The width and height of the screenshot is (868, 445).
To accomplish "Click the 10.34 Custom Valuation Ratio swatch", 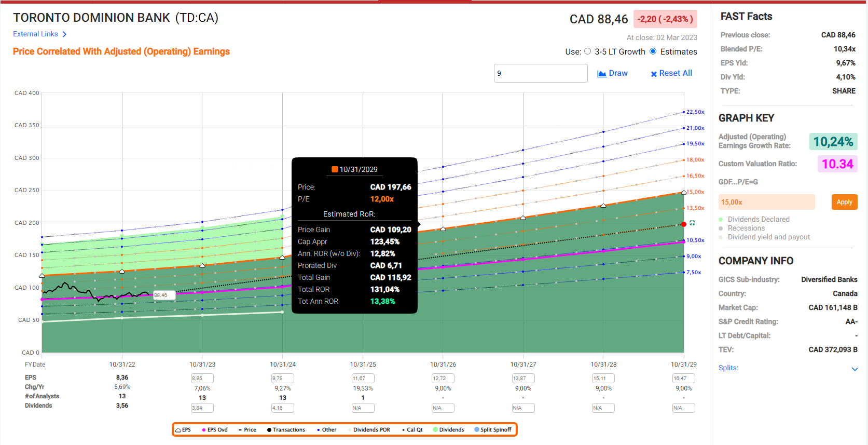I will [x=837, y=164].
